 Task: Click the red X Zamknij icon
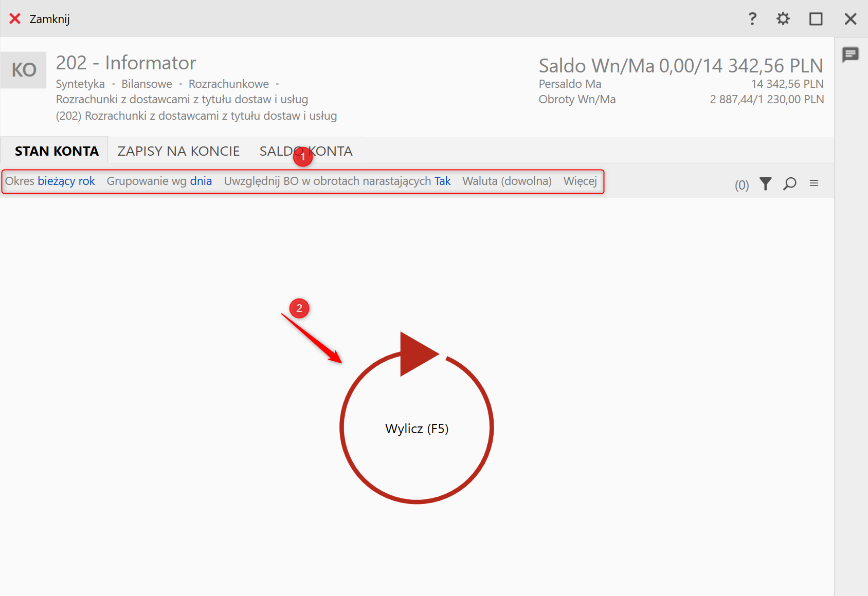(15, 19)
